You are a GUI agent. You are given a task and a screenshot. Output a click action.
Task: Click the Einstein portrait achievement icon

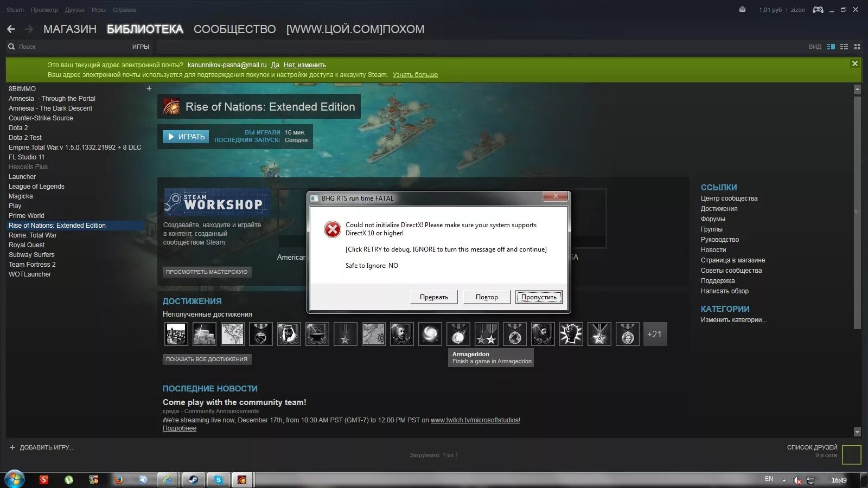(402, 334)
